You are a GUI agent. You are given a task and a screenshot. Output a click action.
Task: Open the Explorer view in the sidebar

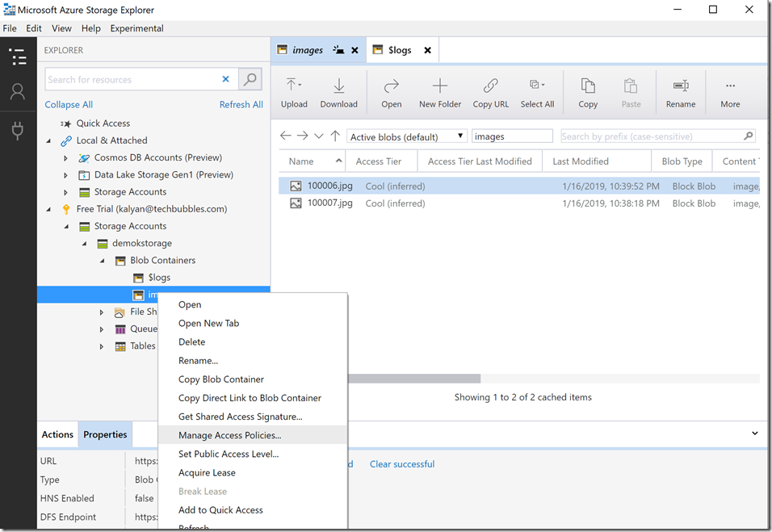pos(19,57)
